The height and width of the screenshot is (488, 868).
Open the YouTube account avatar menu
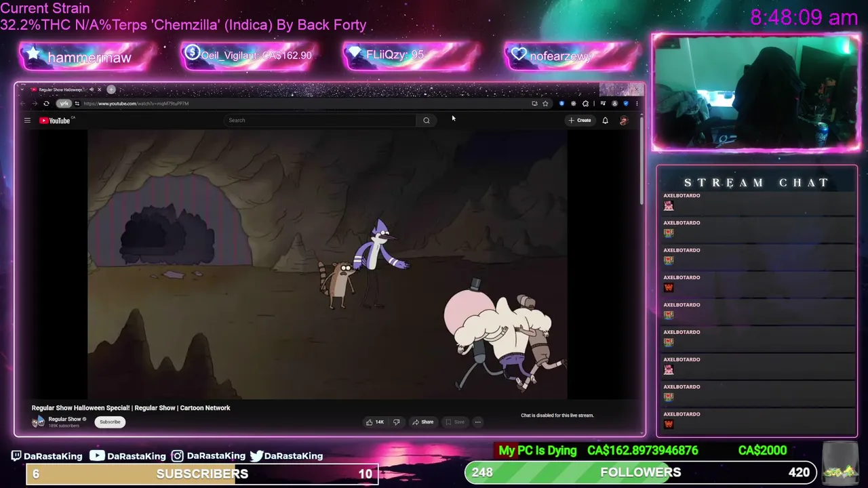pyautogui.click(x=623, y=120)
